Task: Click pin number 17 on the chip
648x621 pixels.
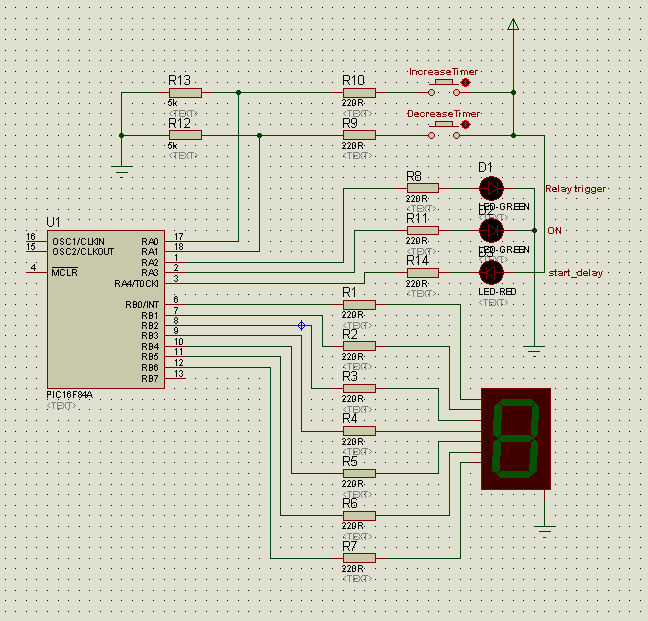Action: pos(179,236)
